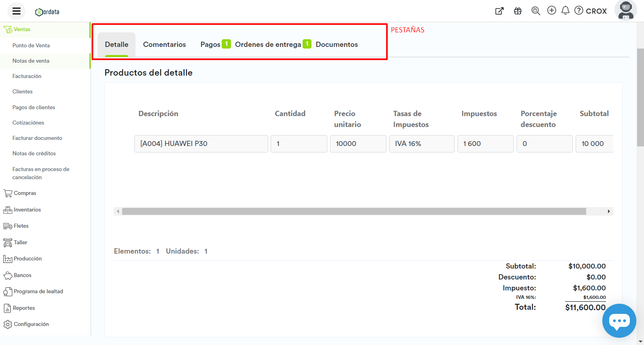The width and height of the screenshot is (644, 345).
Task: Open the Ordenes de entrega tab
Action: point(268,44)
